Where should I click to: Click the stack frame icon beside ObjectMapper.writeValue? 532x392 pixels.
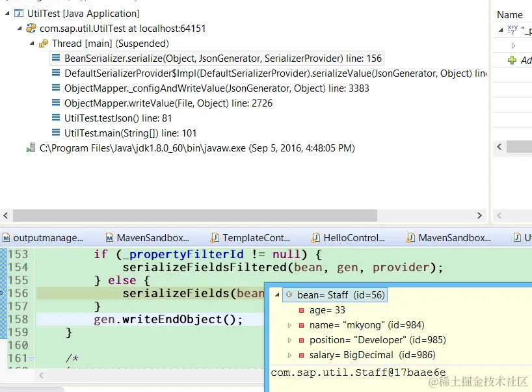pos(56,103)
